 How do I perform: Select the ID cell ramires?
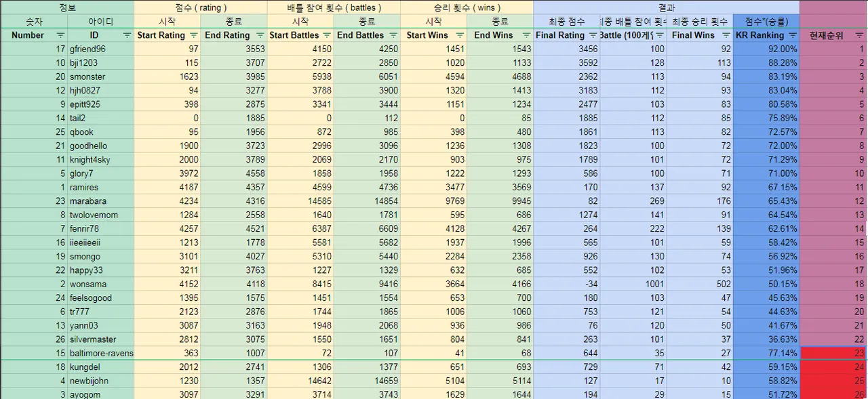(101, 188)
